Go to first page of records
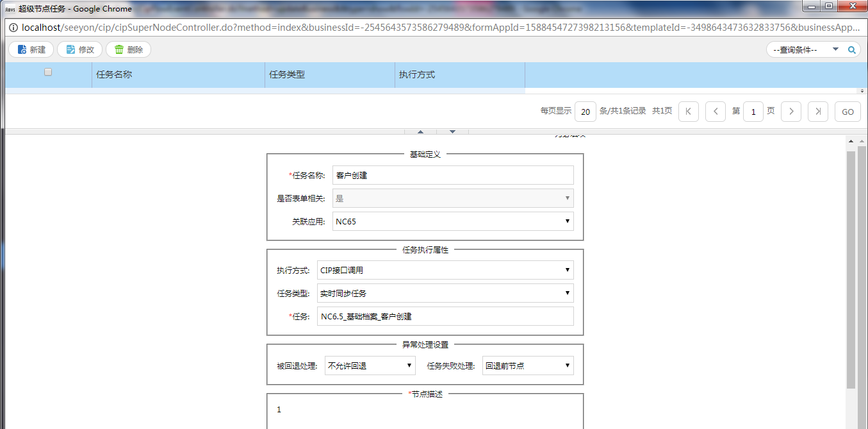Screen dimensions: 868x429 (x=688, y=112)
